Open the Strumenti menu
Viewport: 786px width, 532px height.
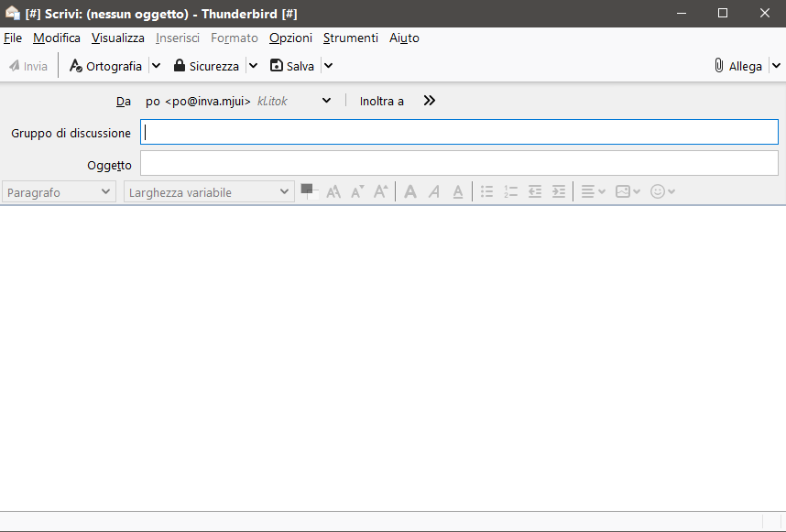(350, 38)
